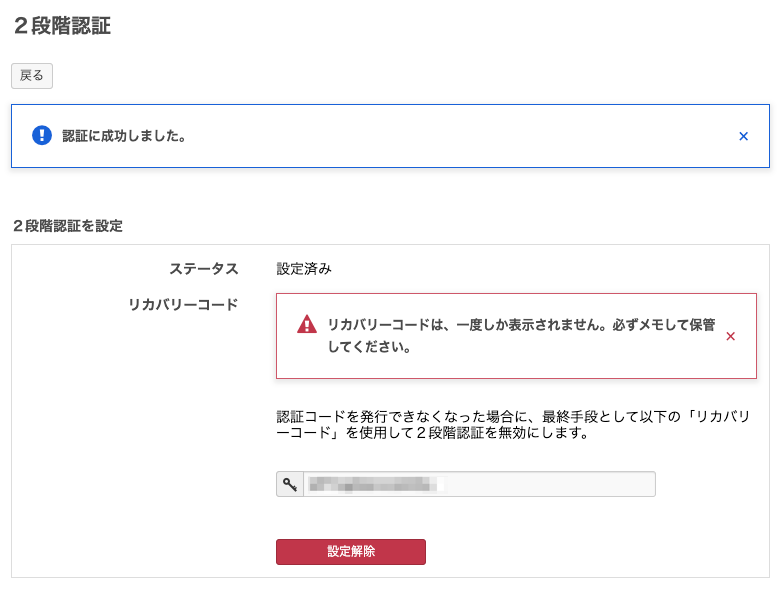Image resolution: width=782 pixels, height=589 pixels.
Task: Click the 設定済み status value
Action: point(304,269)
